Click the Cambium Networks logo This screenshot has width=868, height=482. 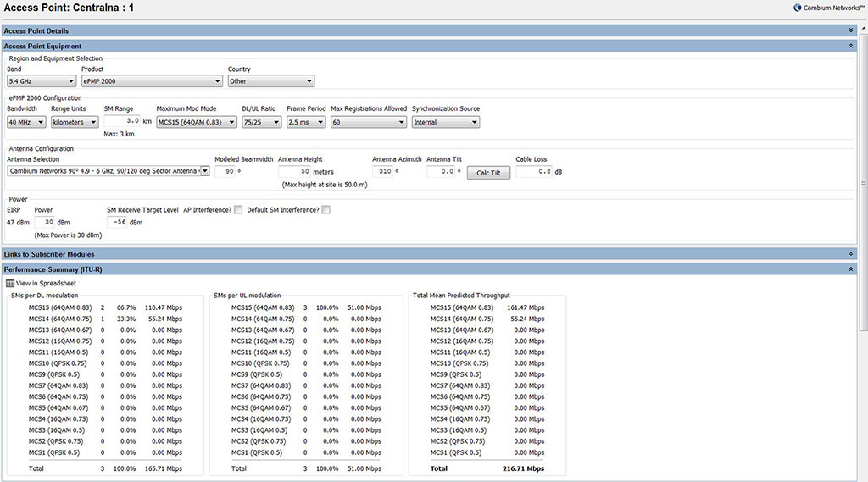point(829,8)
